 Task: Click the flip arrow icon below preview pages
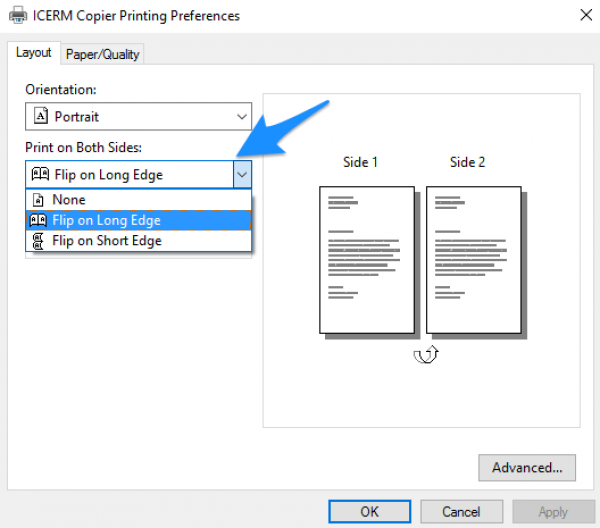coord(426,354)
